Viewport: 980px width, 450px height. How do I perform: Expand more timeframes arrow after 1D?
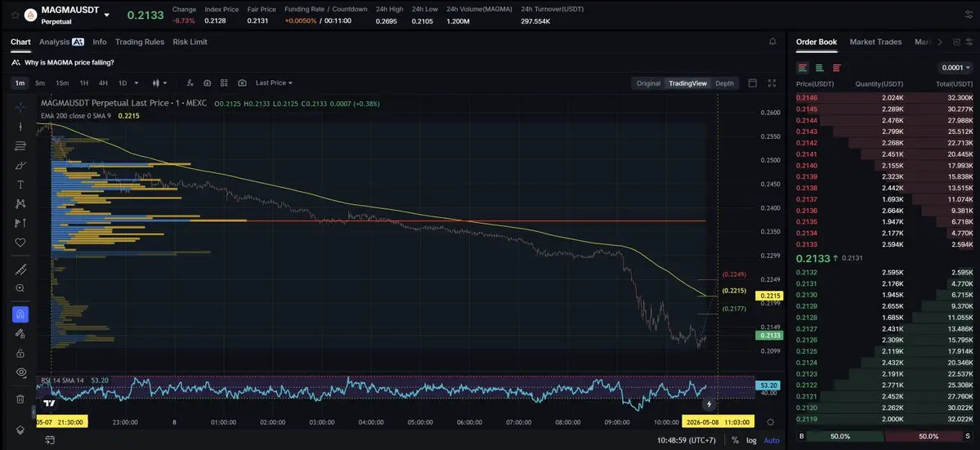pos(136,83)
